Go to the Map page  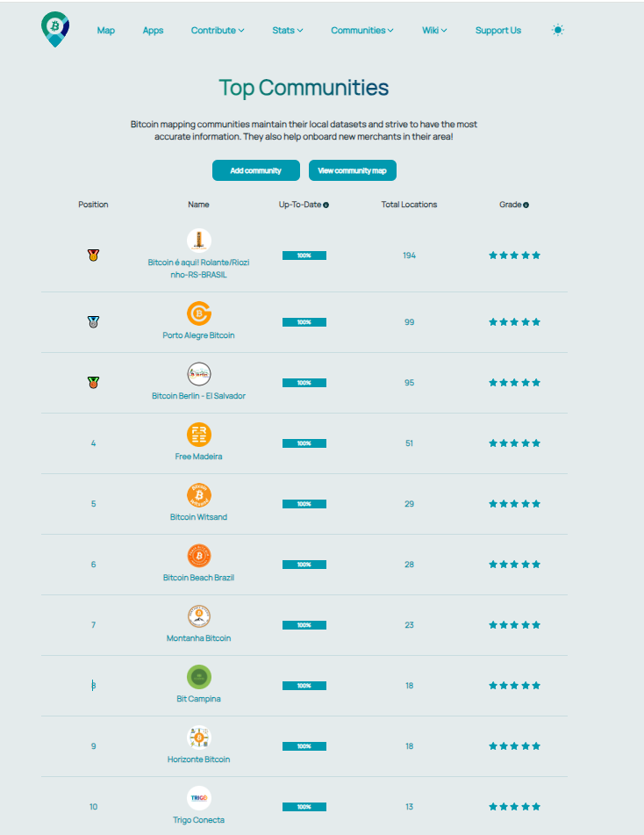tap(106, 30)
